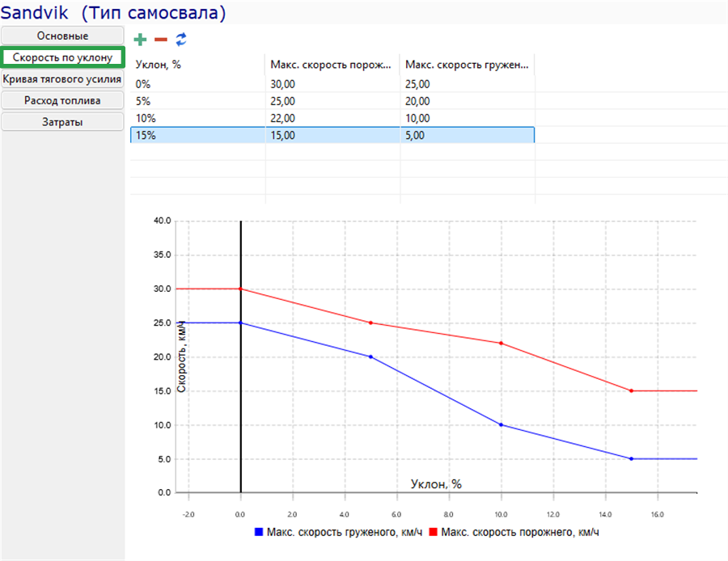728x561 pixels.
Task: Click the red minus delete row icon
Action: click(x=161, y=40)
